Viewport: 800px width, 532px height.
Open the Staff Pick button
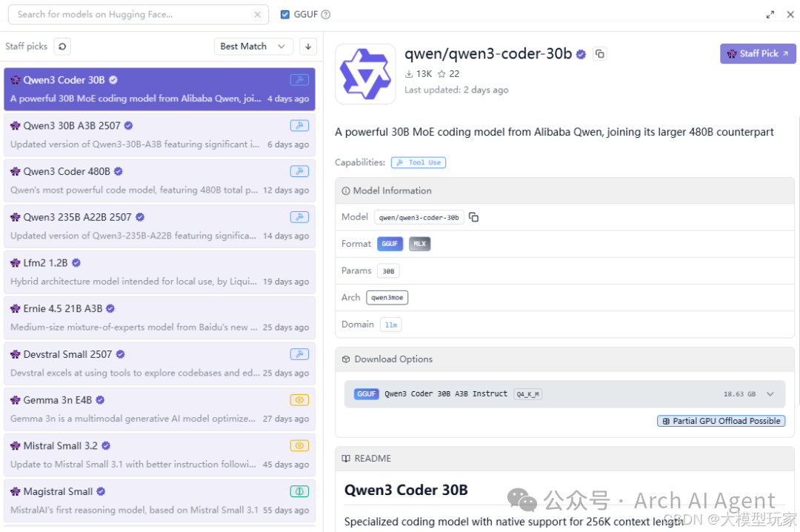[758, 53]
